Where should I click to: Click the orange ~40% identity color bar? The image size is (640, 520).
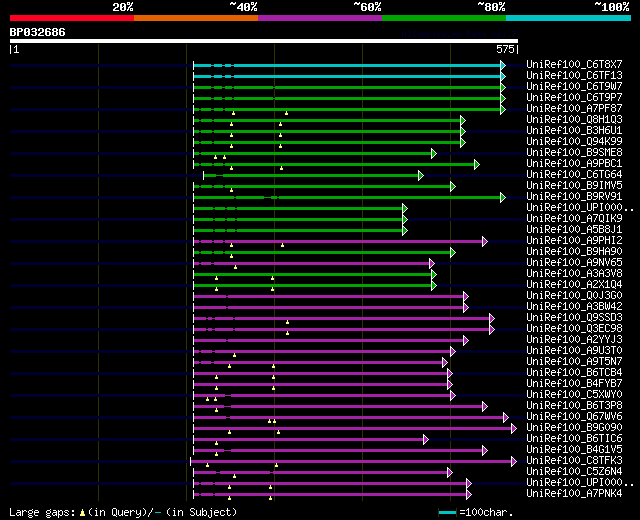click(196, 18)
